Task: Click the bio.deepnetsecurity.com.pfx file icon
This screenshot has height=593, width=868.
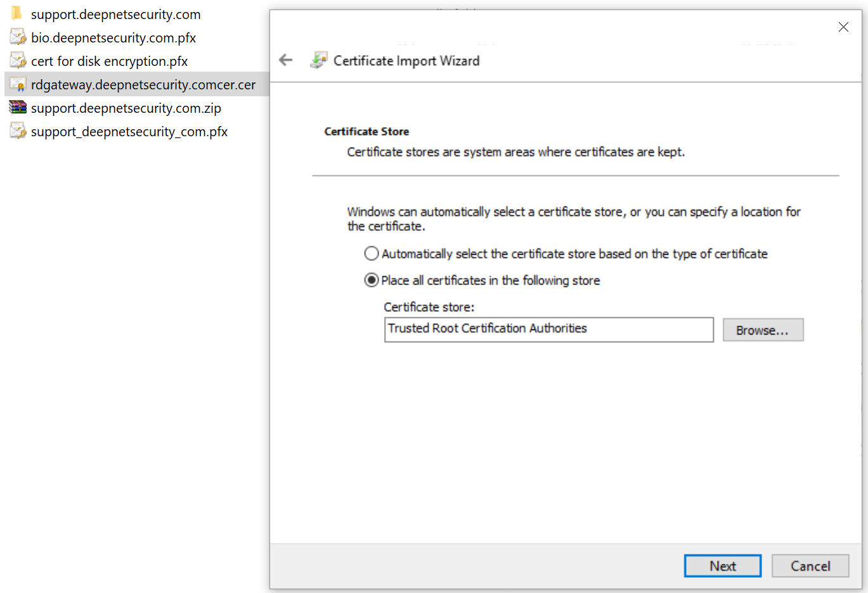Action: 18,37
